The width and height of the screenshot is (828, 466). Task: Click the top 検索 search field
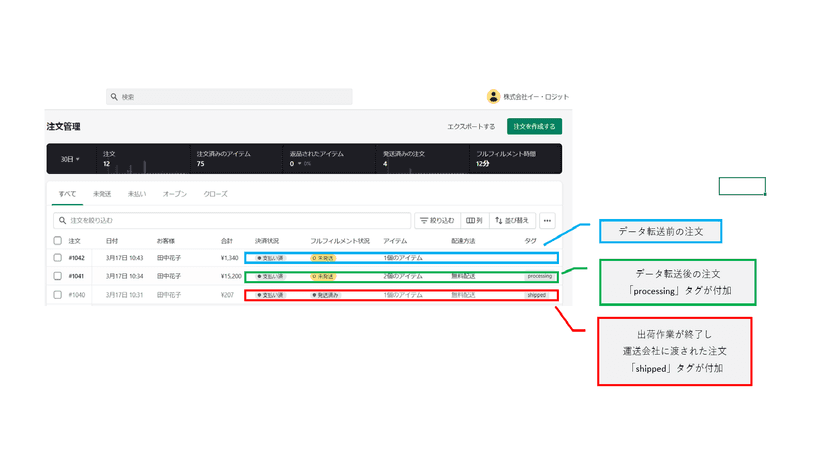point(229,97)
